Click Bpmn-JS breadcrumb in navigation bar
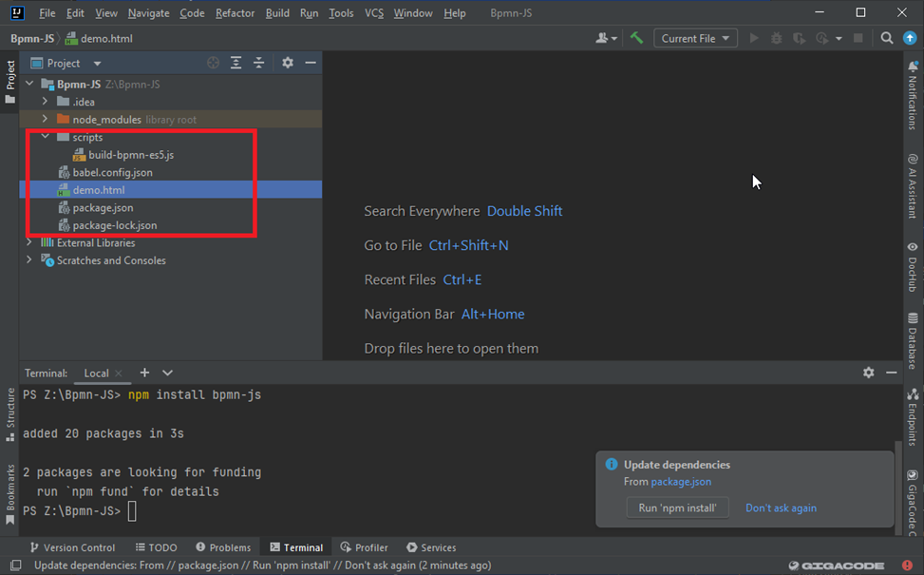924x575 pixels. pos(32,38)
